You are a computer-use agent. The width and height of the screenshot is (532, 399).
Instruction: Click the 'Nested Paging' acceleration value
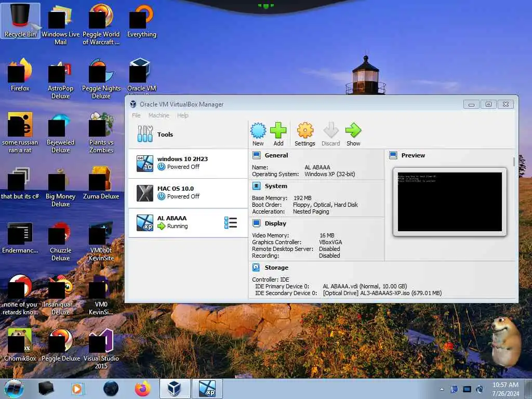(311, 211)
